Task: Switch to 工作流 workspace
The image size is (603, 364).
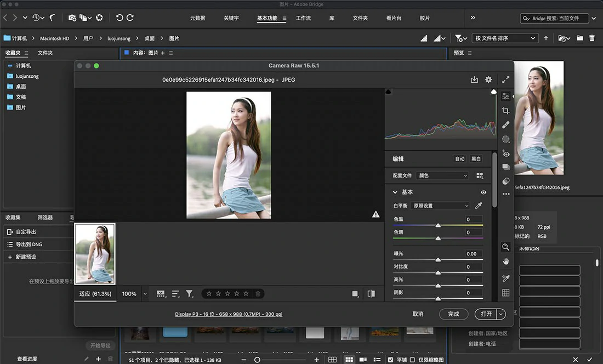Action: [304, 18]
